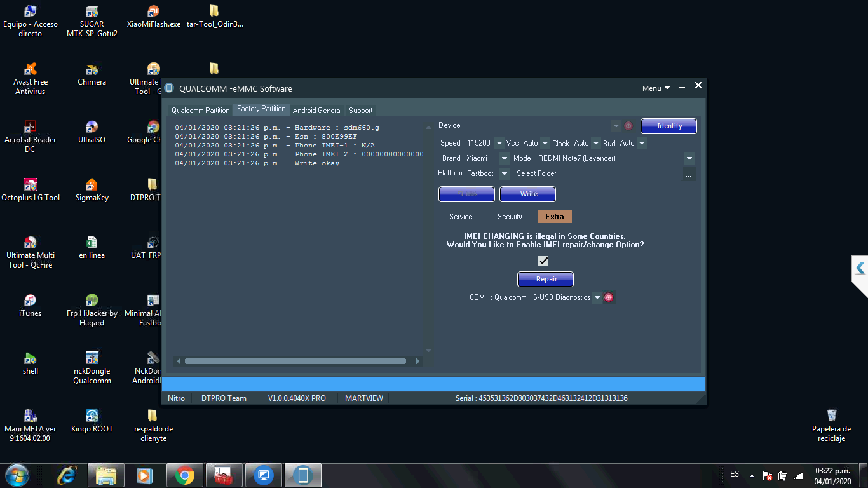
Task: Open the COM1 port selection dropdown
Action: (597, 297)
